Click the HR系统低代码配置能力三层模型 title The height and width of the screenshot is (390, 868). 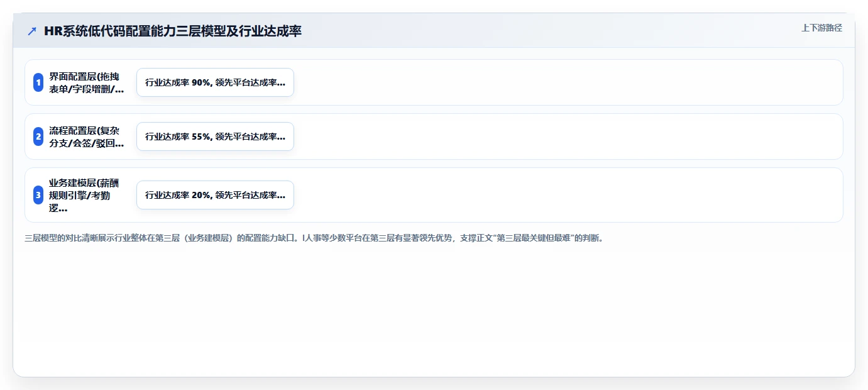pos(173,31)
